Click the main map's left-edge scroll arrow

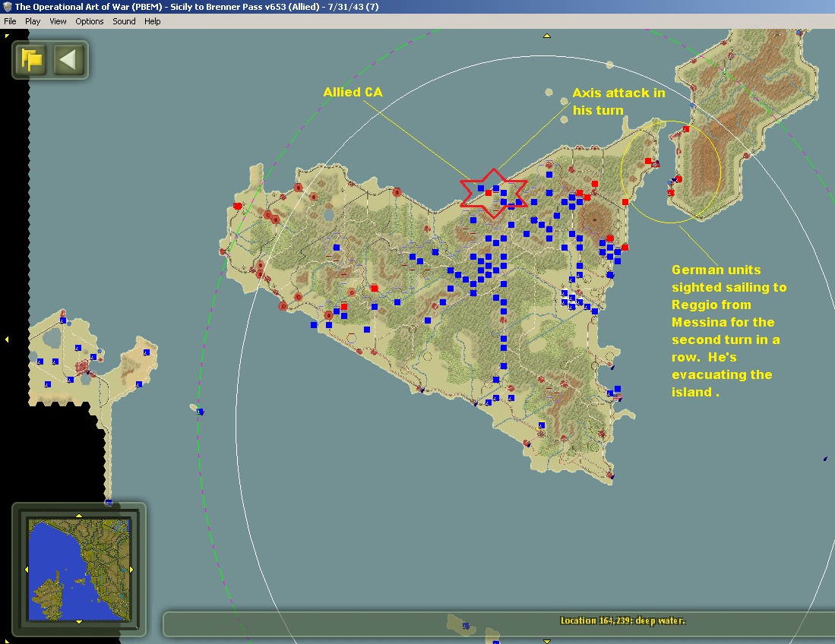click(6, 339)
